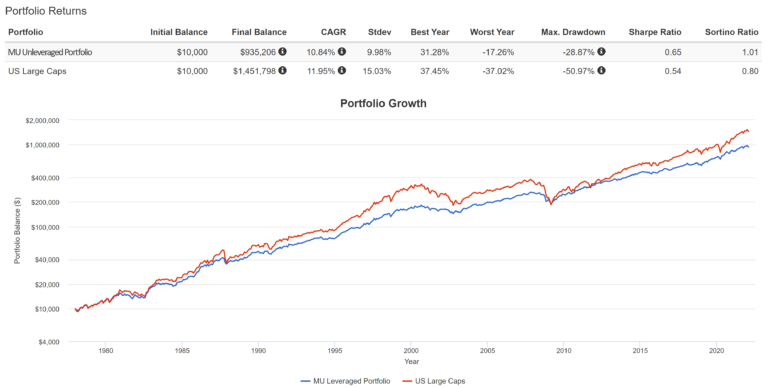Click info icon beside -28.87% max drawdown
Screen dimensions: 768x387
(x=601, y=51)
